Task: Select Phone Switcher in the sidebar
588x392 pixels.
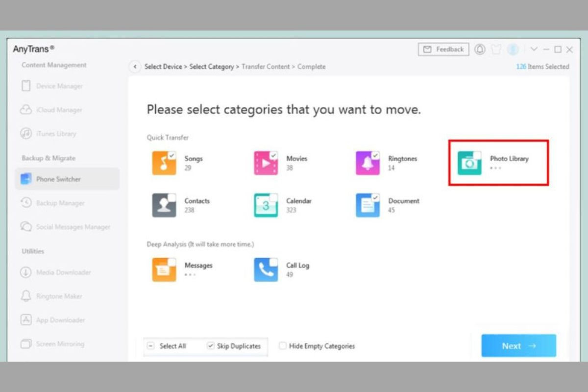Action: pos(67,179)
